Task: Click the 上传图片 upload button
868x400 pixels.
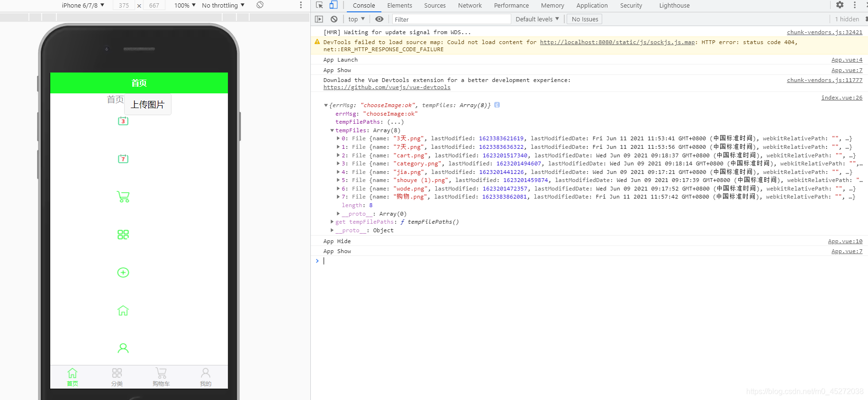Action: [x=148, y=104]
